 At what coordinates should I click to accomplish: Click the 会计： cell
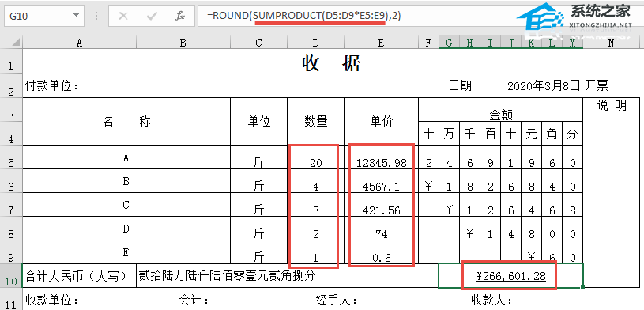point(194,300)
